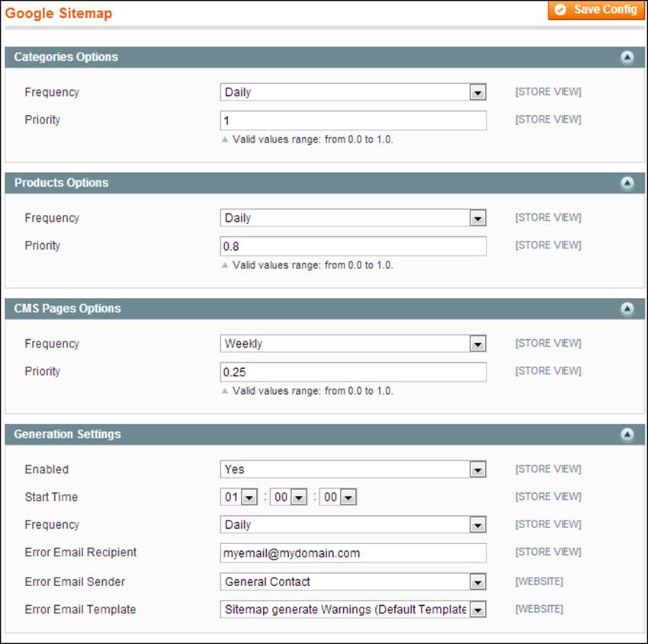Viewport: 648px width, 644px height.
Task: Open the Error Email Sender dropdown
Action: [x=353, y=582]
